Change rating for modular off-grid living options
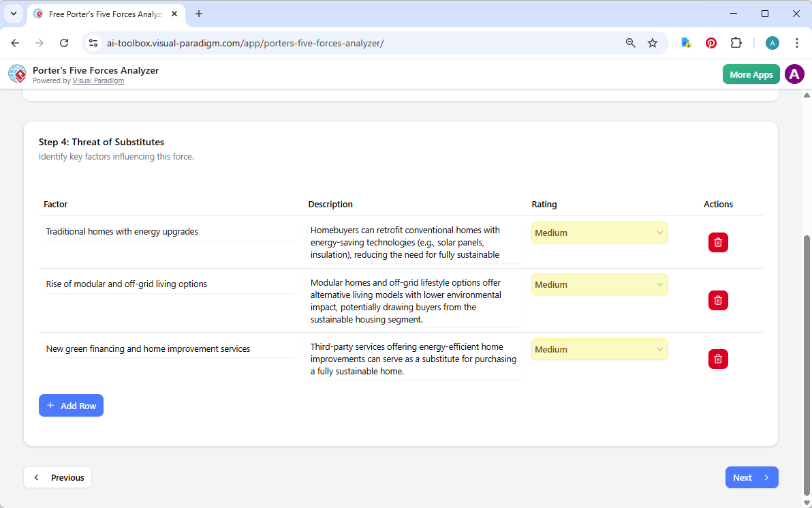This screenshot has height=508, width=812. [x=599, y=284]
